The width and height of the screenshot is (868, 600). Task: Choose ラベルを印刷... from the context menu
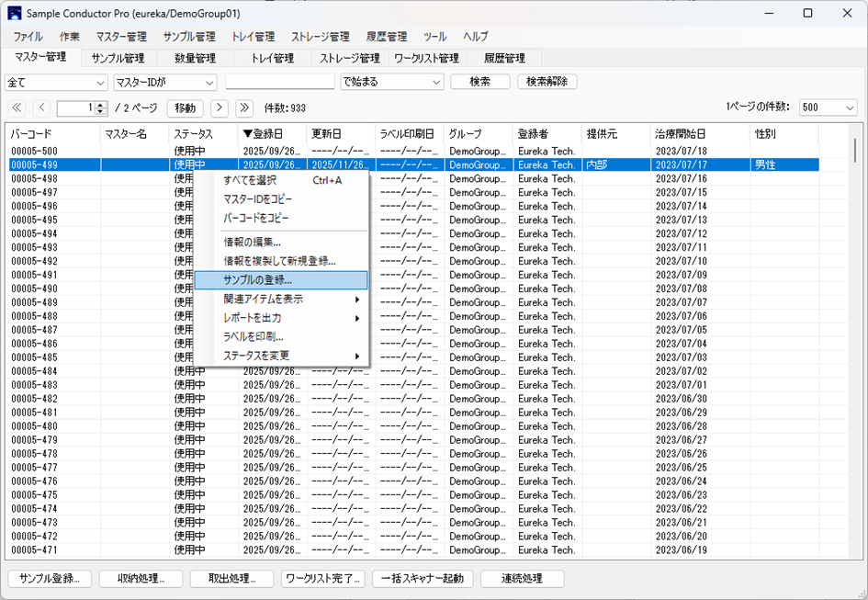point(254,336)
